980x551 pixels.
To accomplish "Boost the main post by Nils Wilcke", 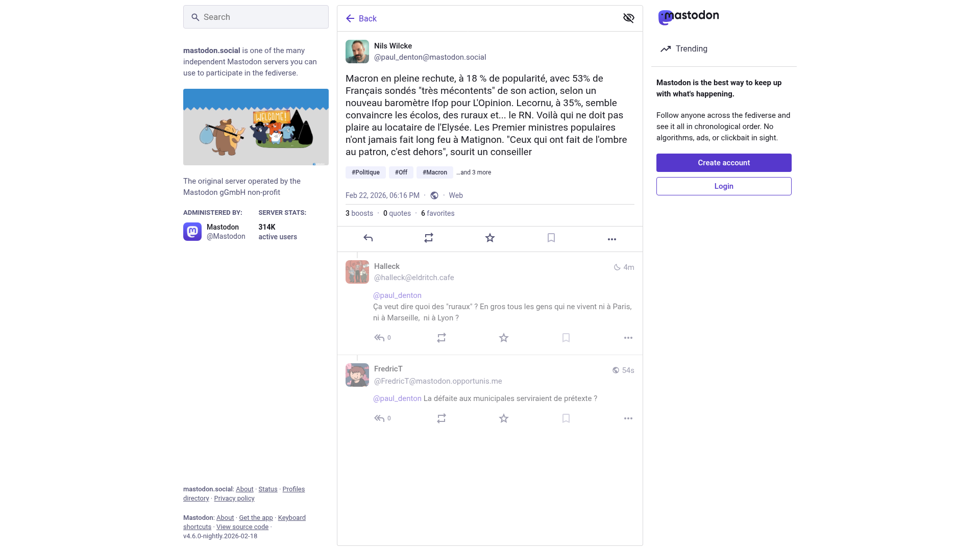I will click(429, 238).
